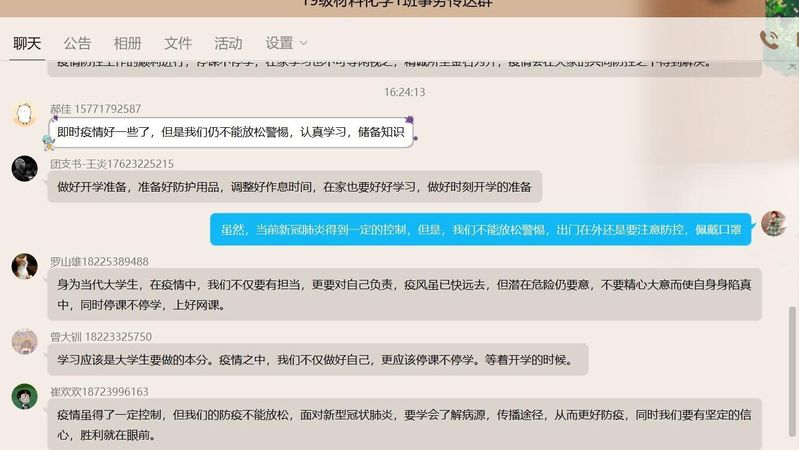Click 崔欢欢's green avatar
Screen dimensions: 799x450
click(x=24, y=396)
